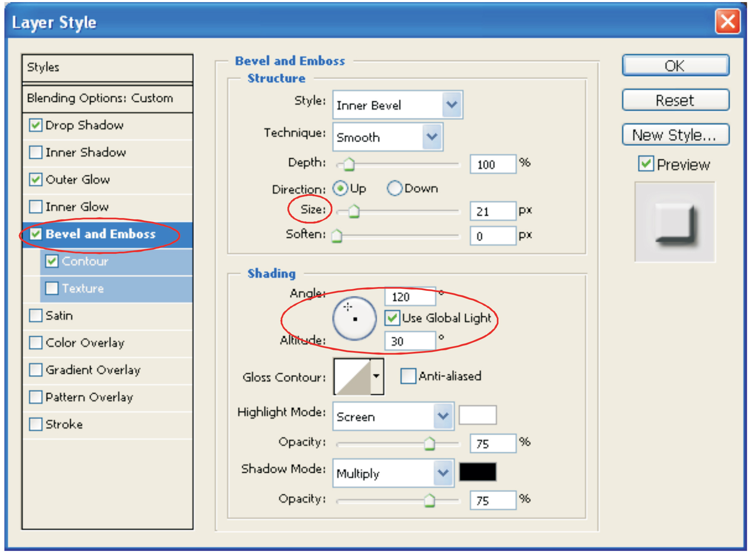Click the white highlight color swatch
This screenshot has height=556, width=756.
pyautogui.click(x=477, y=415)
